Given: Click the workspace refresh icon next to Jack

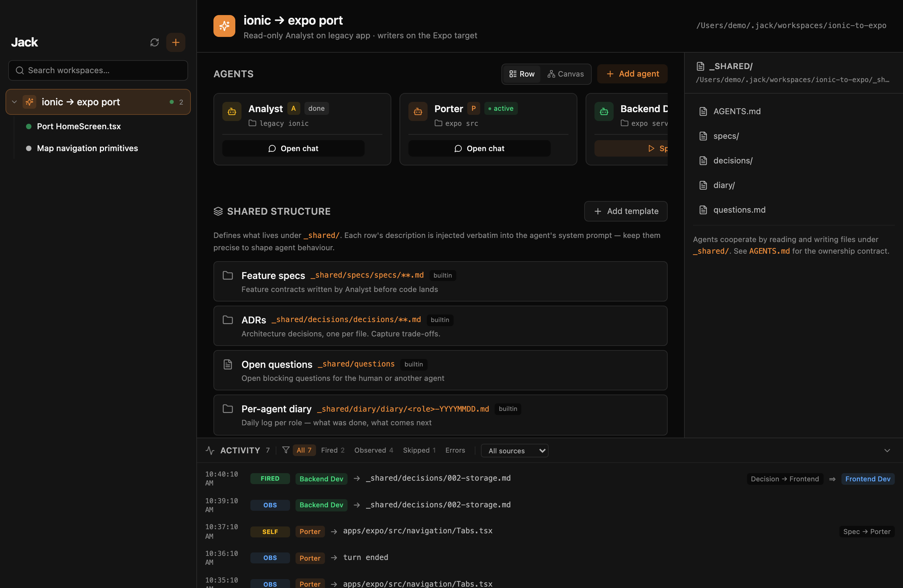Looking at the screenshot, I should pos(154,42).
